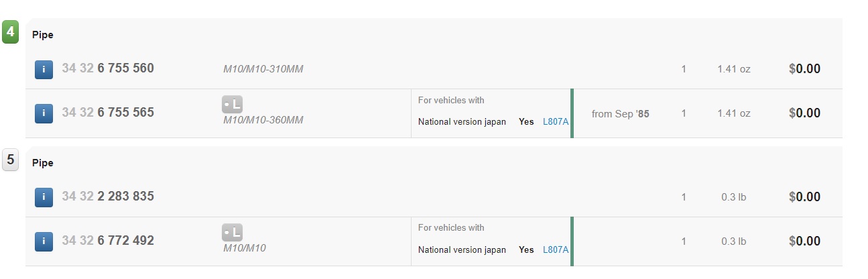This screenshot has height=279, width=868.
Task: Click info icon for part 6 772 492
Action: (x=44, y=241)
